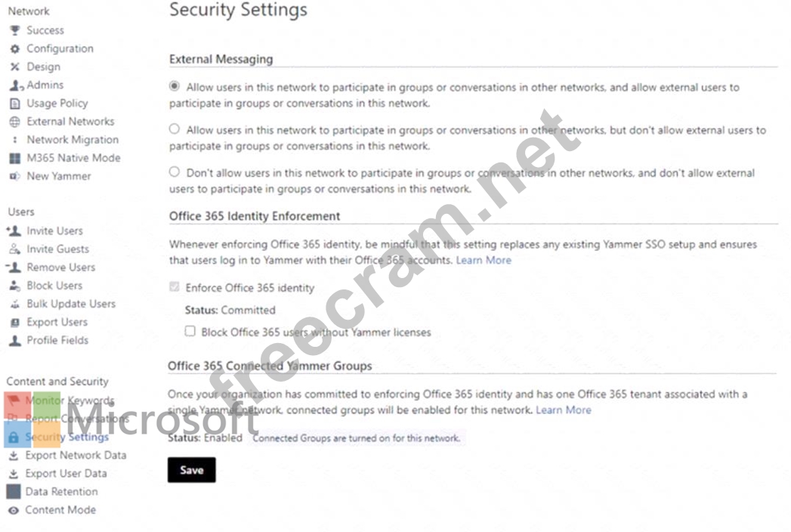791x532 pixels.
Task: Open Admins in the Network menu
Action: (x=45, y=85)
